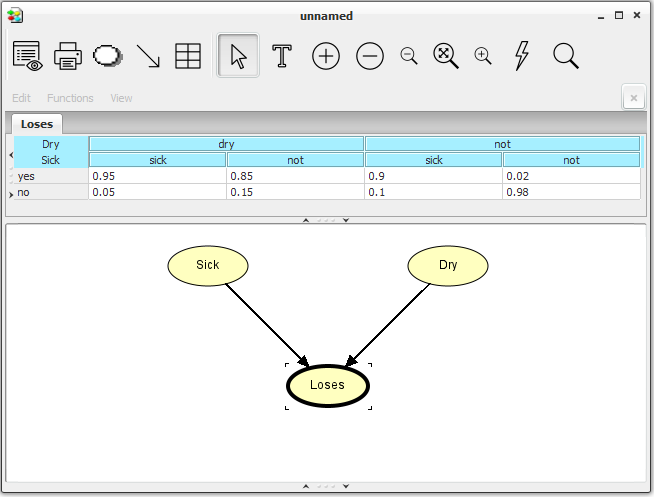Click the minus circle icon
The image size is (654, 497).
(x=370, y=56)
